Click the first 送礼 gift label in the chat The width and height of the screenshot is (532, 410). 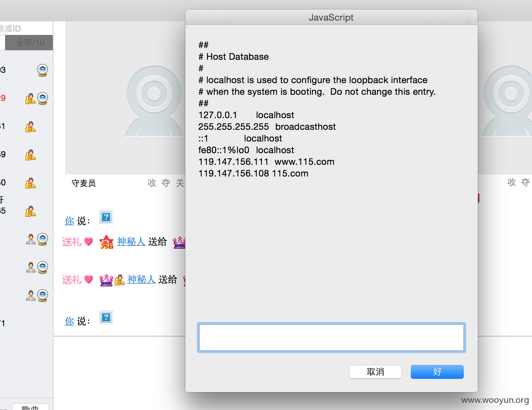click(72, 242)
